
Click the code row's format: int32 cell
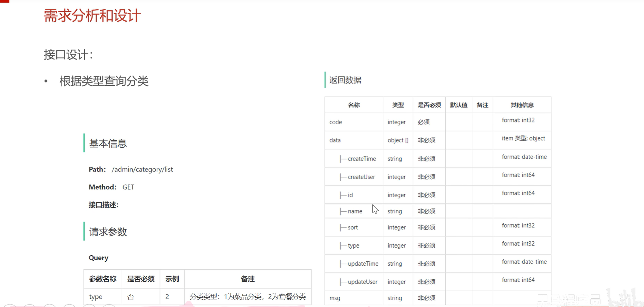click(x=518, y=120)
